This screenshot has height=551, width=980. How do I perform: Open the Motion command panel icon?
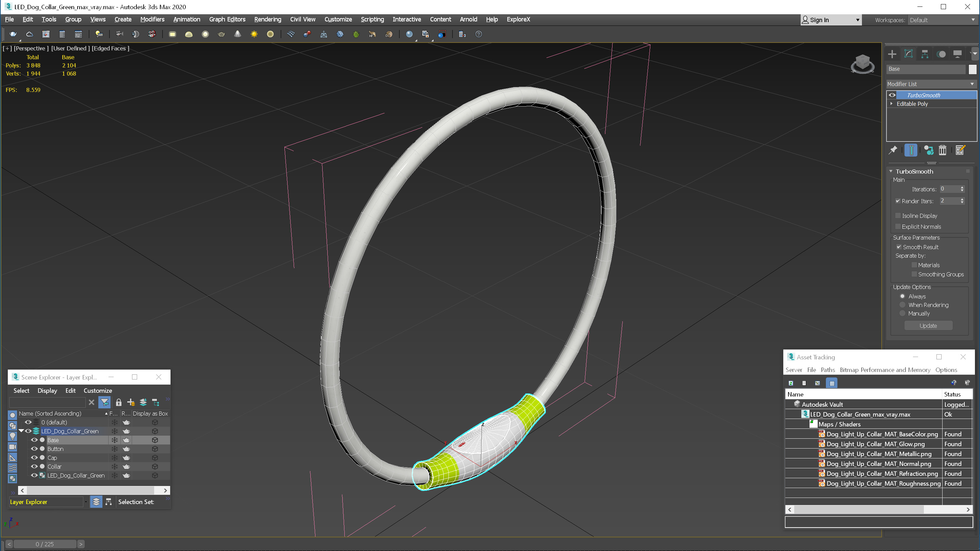pos(941,54)
